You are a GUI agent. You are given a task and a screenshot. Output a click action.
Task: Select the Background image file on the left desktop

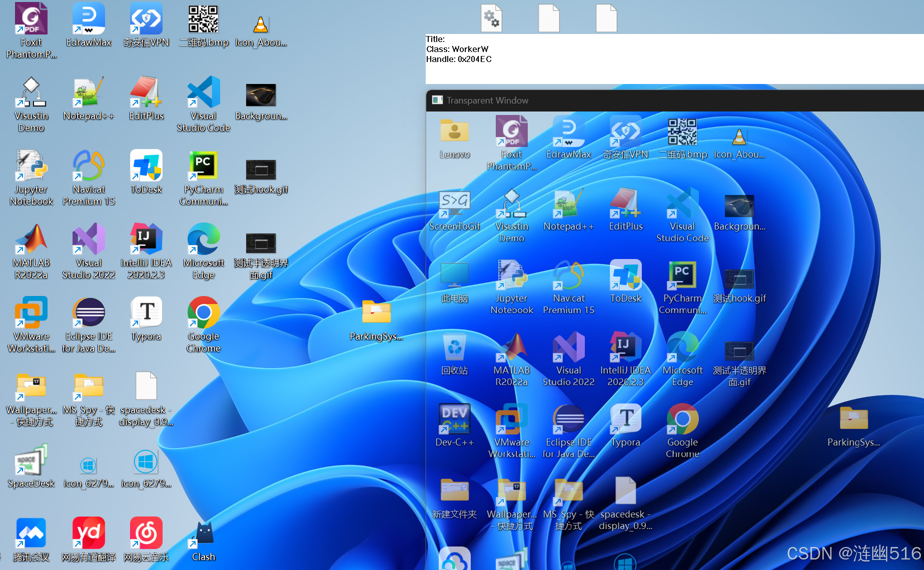click(x=261, y=101)
